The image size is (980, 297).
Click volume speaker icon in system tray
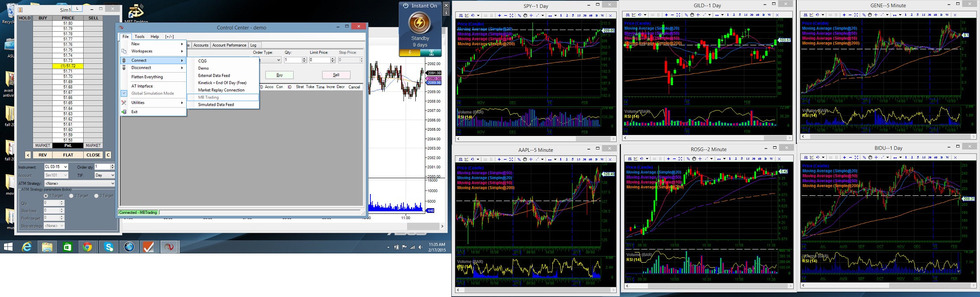421,247
